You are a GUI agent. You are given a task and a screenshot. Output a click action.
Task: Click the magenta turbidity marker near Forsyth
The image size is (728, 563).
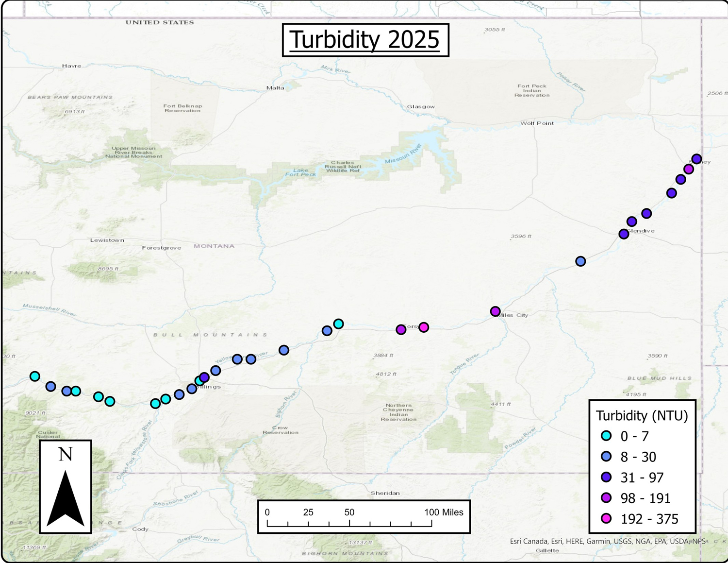(425, 327)
